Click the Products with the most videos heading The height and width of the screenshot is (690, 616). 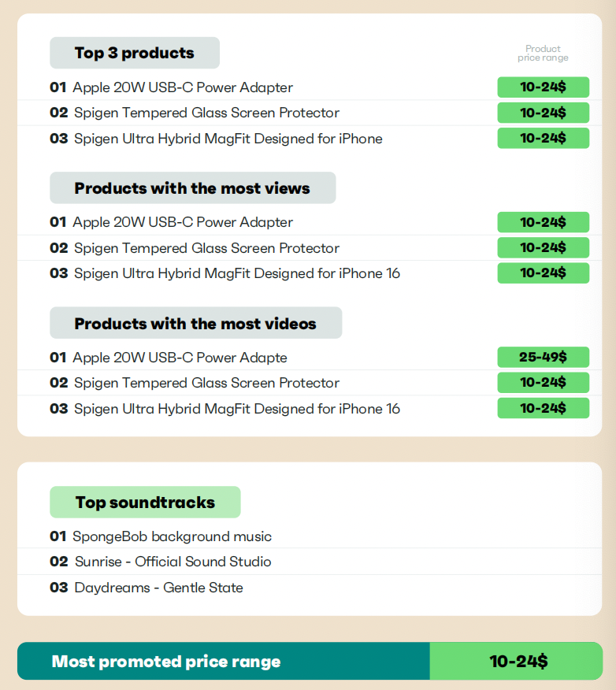pos(196,323)
